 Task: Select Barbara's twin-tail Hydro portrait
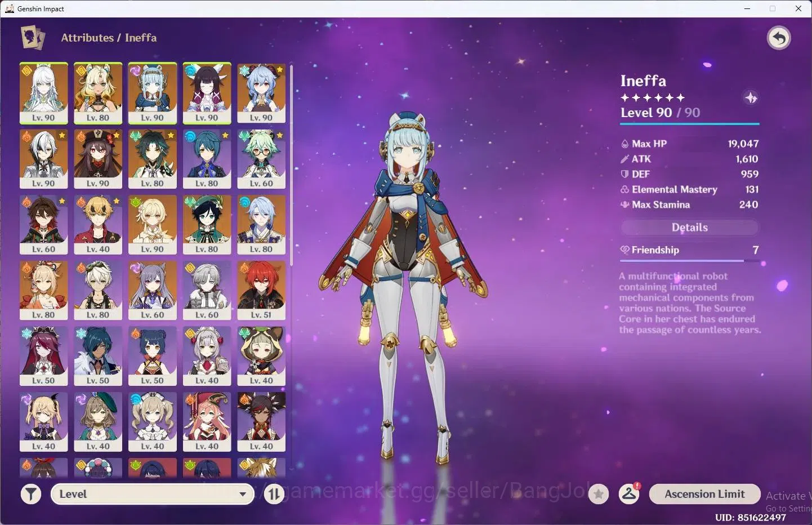click(x=153, y=422)
